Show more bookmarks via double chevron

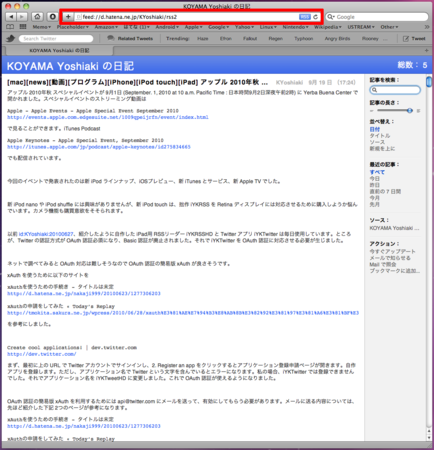coord(427,27)
